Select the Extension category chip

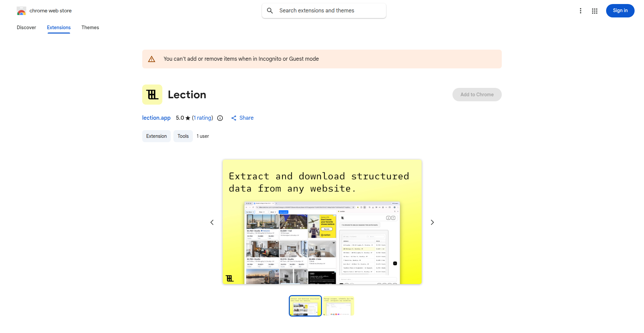[x=156, y=136]
